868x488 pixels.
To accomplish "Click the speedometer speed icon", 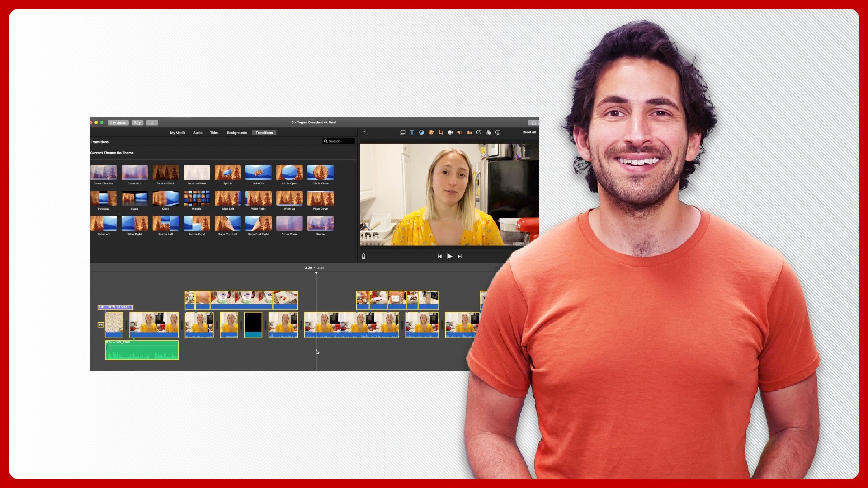I will pyautogui.click(x=479, y=132).
